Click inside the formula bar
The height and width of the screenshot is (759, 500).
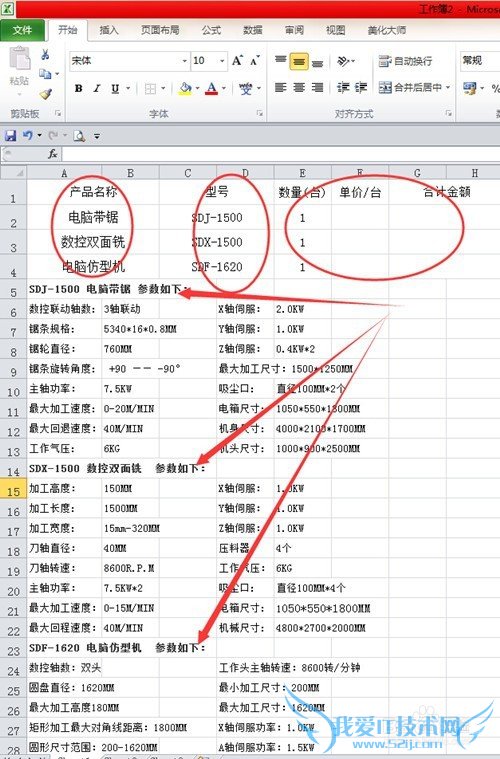click(x=281, y=154)
